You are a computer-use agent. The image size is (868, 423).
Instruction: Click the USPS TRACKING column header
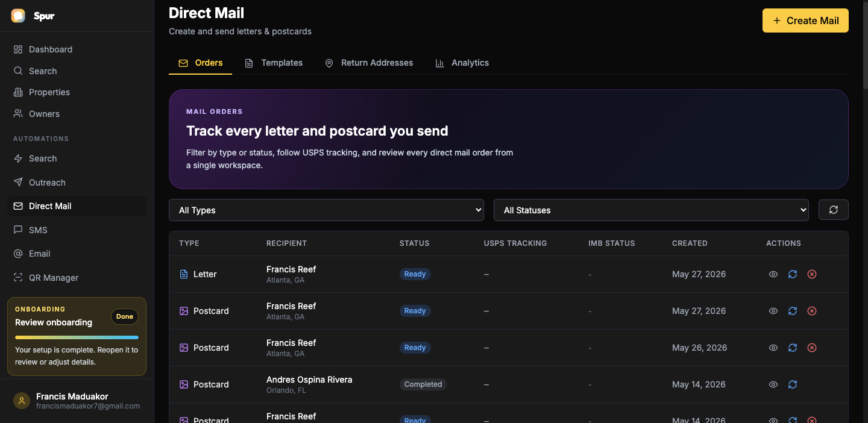point(515,243)
